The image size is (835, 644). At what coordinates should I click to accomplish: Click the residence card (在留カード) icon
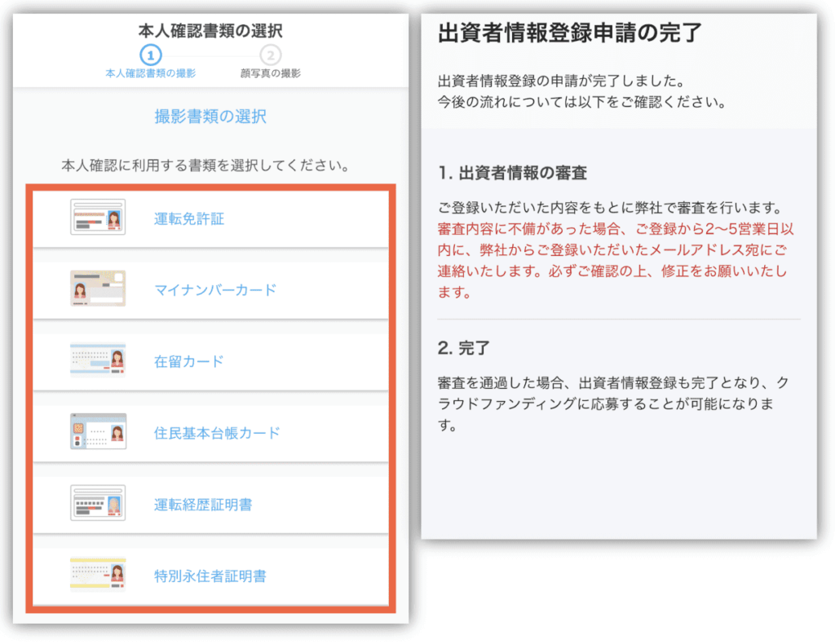[98, 361]
